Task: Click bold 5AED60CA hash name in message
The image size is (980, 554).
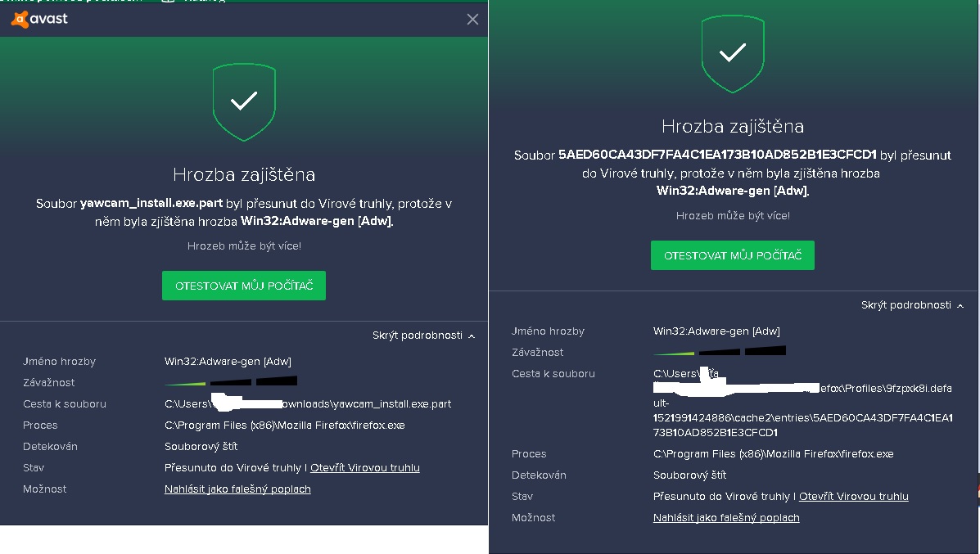Action: point(717,155)
